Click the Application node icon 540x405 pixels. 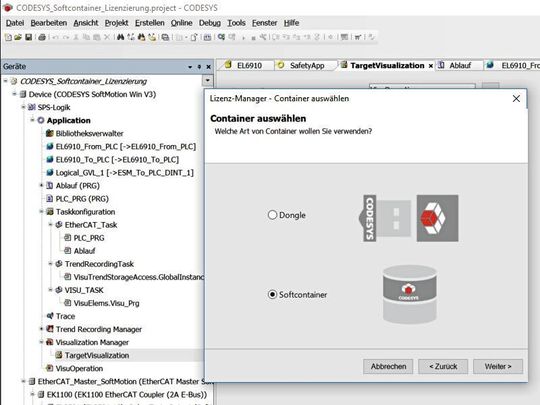click(41, 120)
